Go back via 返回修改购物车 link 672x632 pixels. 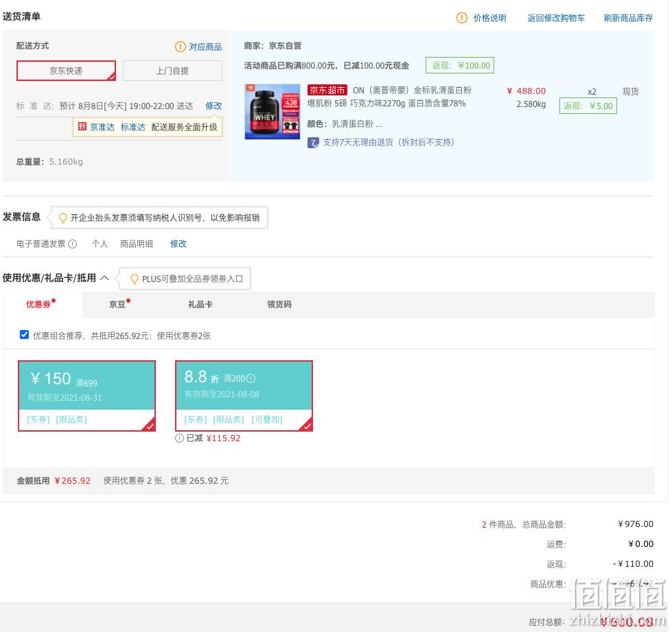[556, 18]
